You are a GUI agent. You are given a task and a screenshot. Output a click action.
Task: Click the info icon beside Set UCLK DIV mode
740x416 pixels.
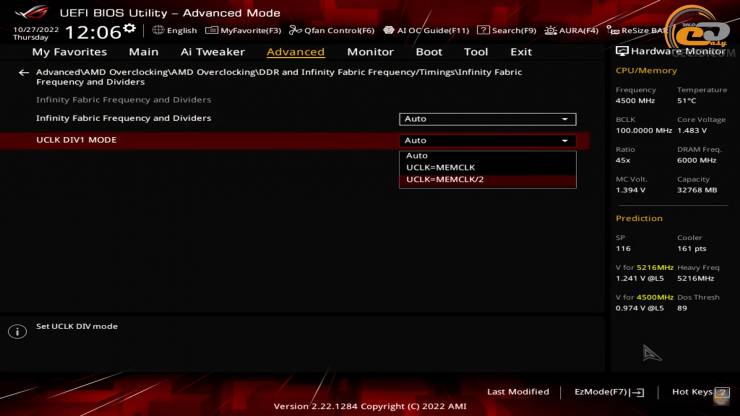pyautogui.click(x=17, y=331)
